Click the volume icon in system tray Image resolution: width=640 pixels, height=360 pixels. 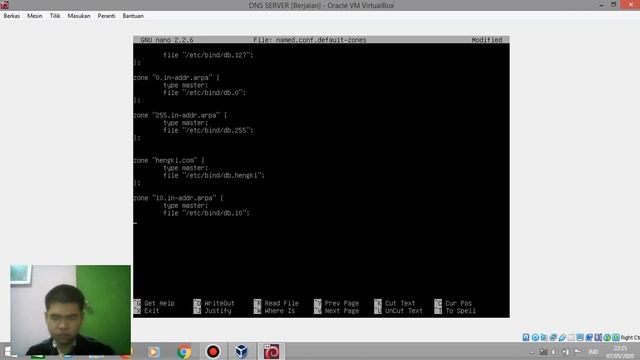554,352
